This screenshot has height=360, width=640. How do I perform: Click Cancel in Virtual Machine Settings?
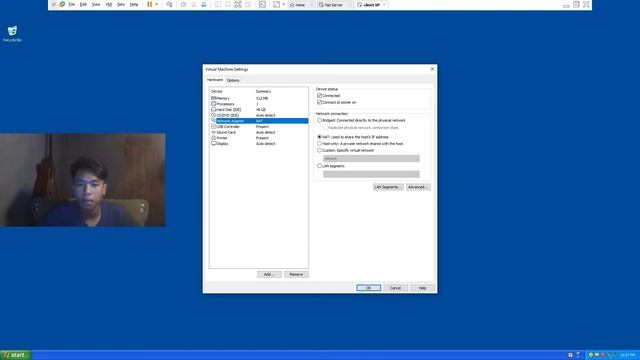(x=395, y=288)
